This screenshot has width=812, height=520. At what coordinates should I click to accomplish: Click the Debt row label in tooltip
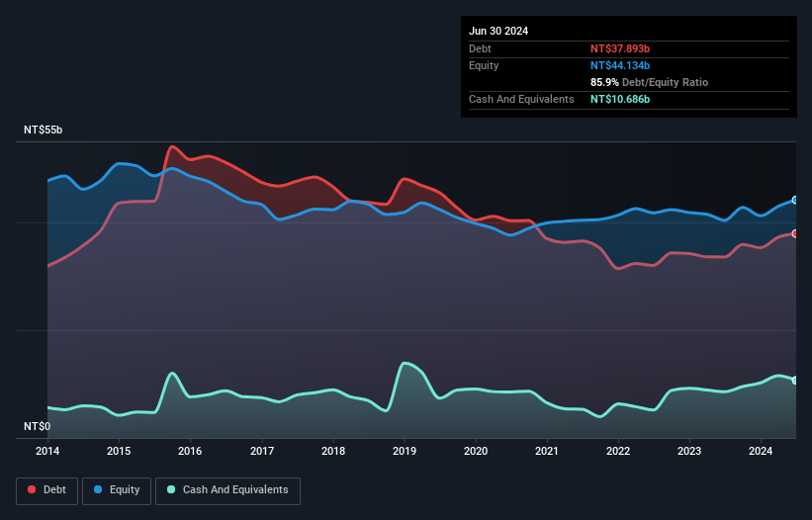tap(480, 48)
